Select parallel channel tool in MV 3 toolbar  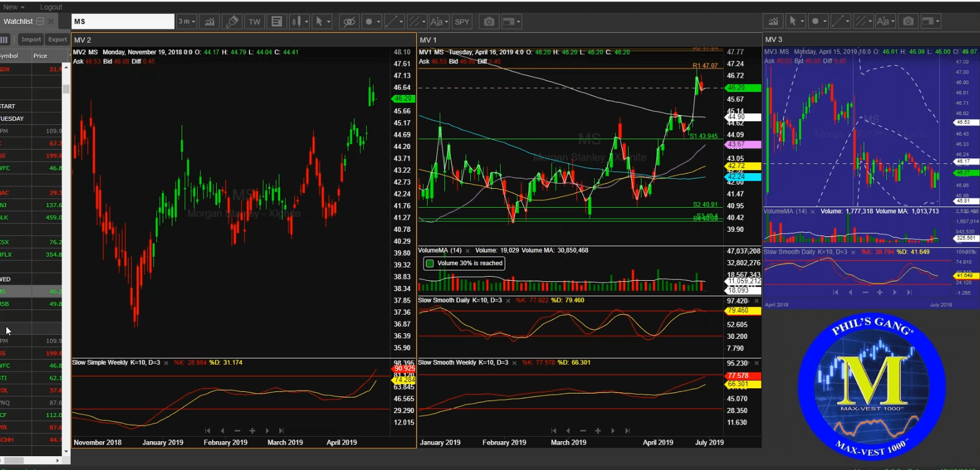click(860, 22)
